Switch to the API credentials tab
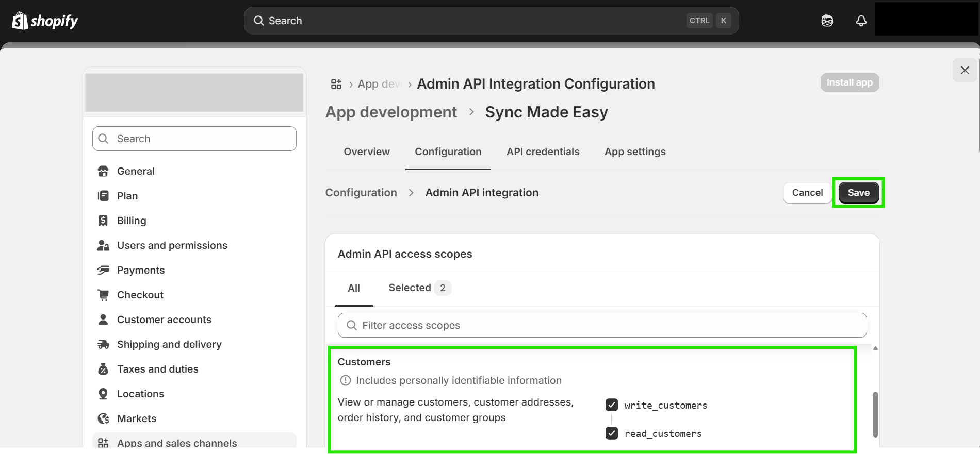The width and height of the screenshot is (980, 454). coord(543,152)
